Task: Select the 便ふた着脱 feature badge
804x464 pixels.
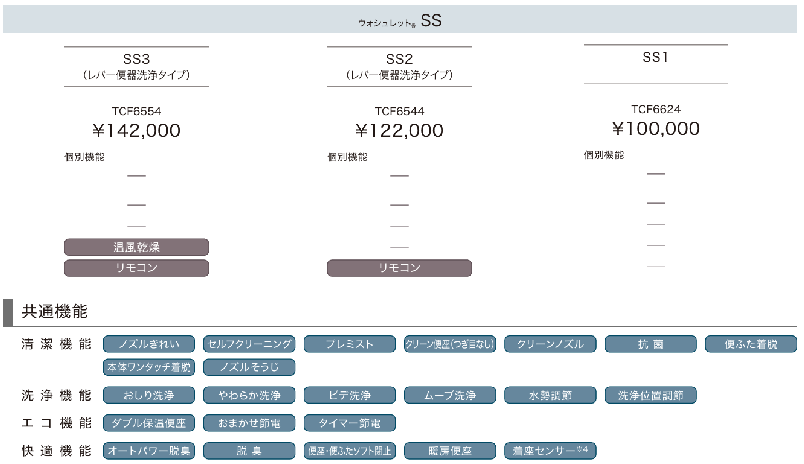Action: [x=751, y=344]
